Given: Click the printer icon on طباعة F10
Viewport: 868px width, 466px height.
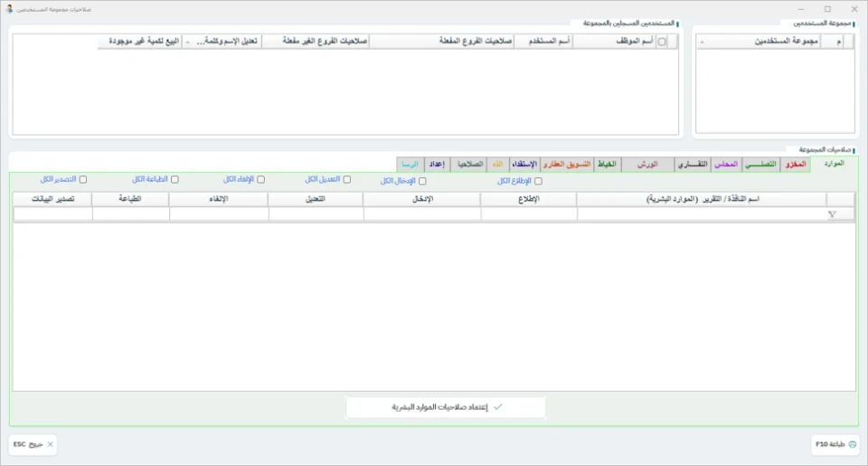Looking at the screenshot, I should click(852, 444).
